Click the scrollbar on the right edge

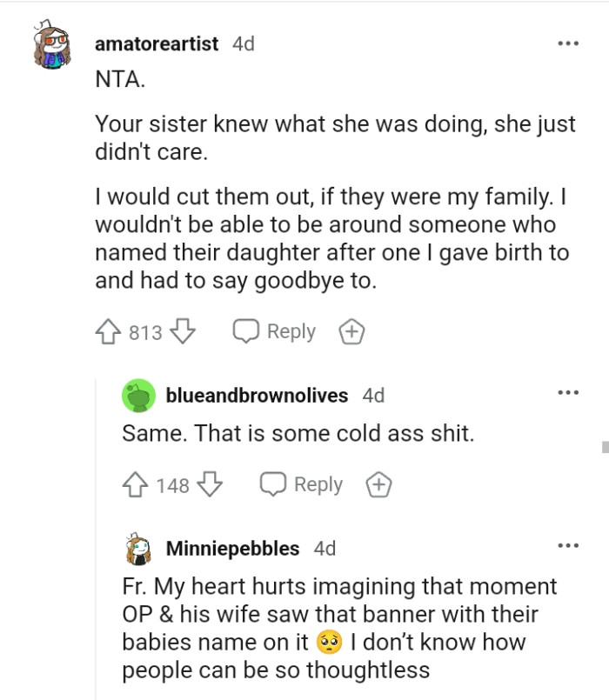click(605, 445)
